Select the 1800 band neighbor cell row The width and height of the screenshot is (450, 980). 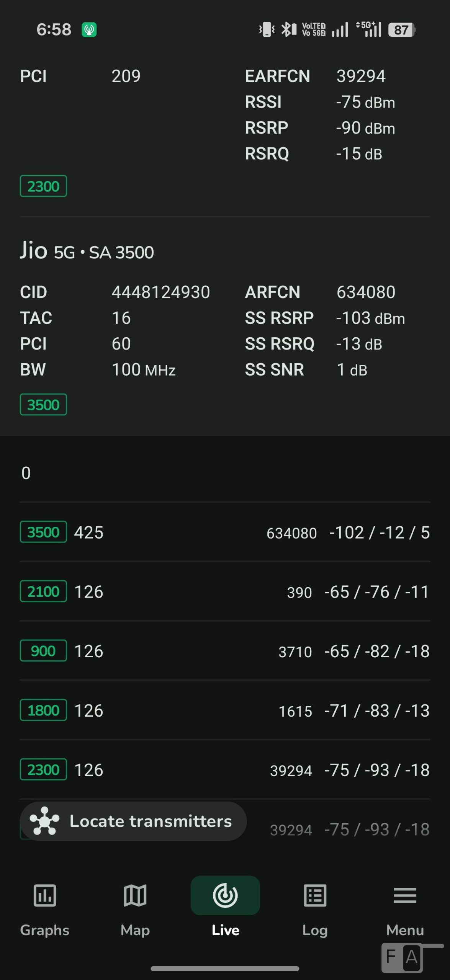(225, 710)
